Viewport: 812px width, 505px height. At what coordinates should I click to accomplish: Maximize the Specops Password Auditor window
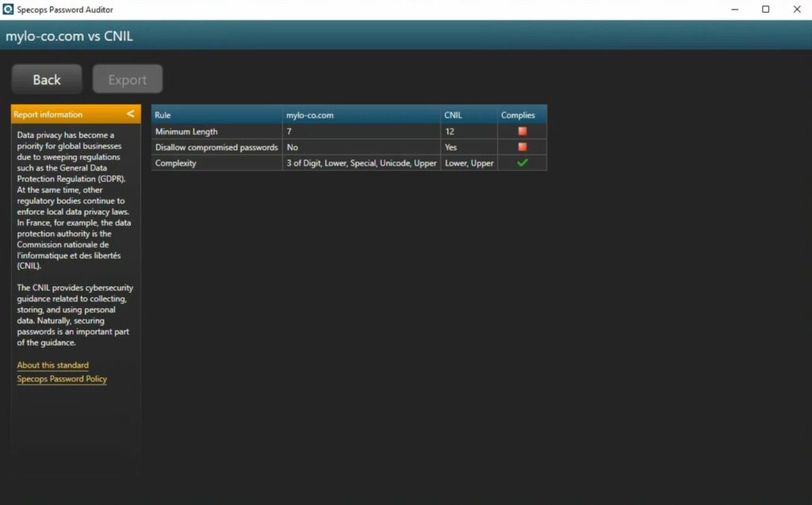(765, 10)
